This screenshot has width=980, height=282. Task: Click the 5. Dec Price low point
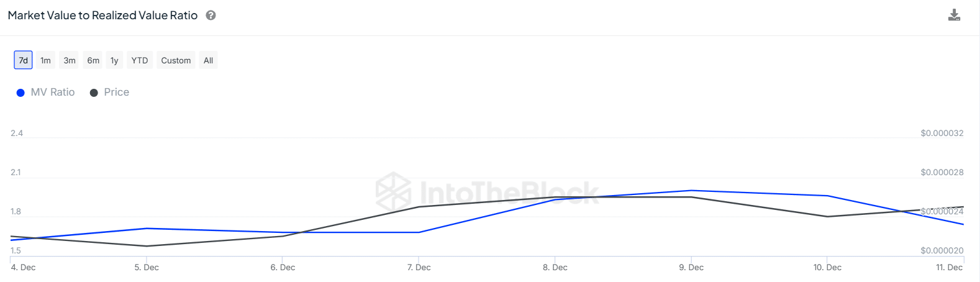click(x=147, y=246)
